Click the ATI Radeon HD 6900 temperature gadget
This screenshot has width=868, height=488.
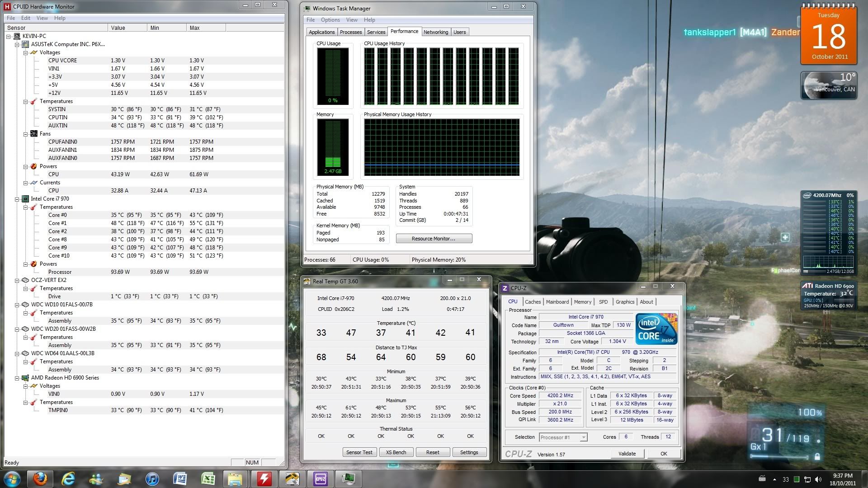coord(829,296)
